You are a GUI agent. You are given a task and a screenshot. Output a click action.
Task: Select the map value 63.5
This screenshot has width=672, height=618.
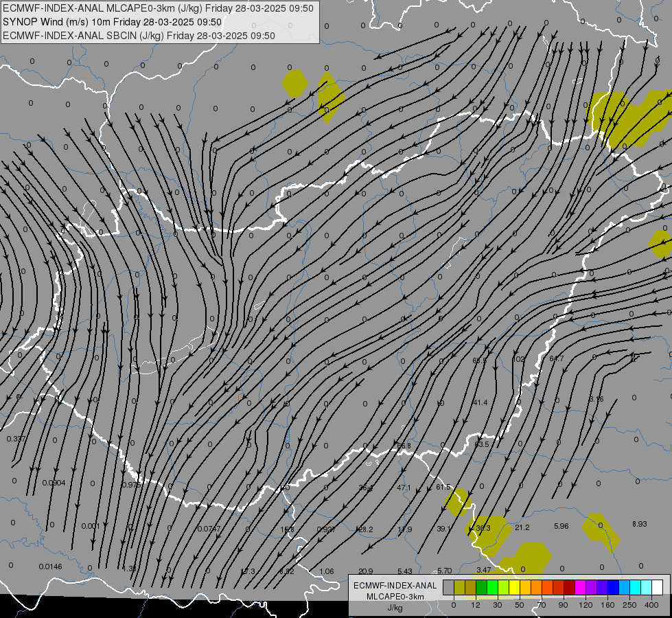(x=481, y=444)
